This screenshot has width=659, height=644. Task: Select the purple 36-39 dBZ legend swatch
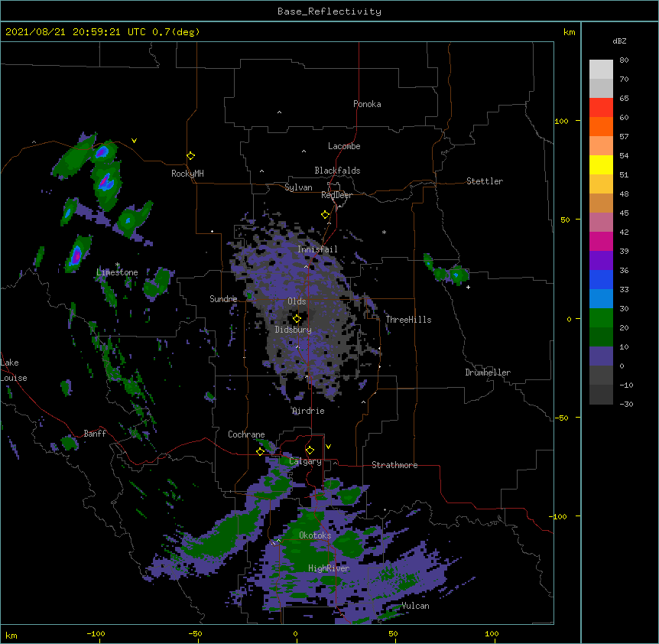click(x=601, y=260)
